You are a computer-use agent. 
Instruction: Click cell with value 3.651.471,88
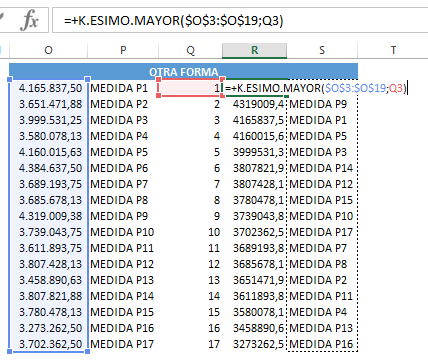[50, 104]
